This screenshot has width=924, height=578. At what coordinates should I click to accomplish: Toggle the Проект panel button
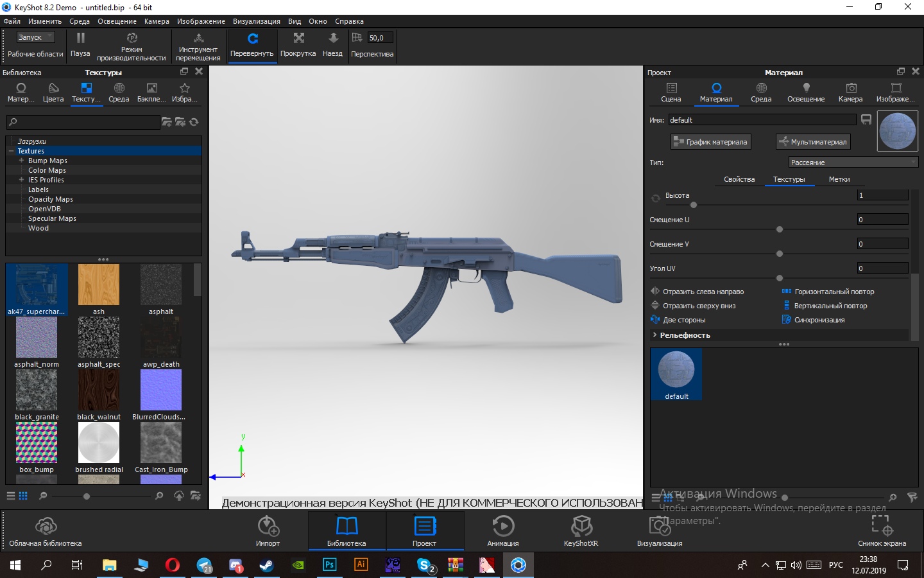tap(424, 531)
